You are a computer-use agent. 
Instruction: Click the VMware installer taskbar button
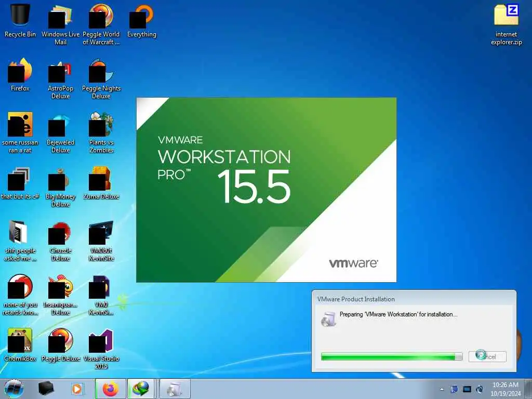(x=175, y=389)
